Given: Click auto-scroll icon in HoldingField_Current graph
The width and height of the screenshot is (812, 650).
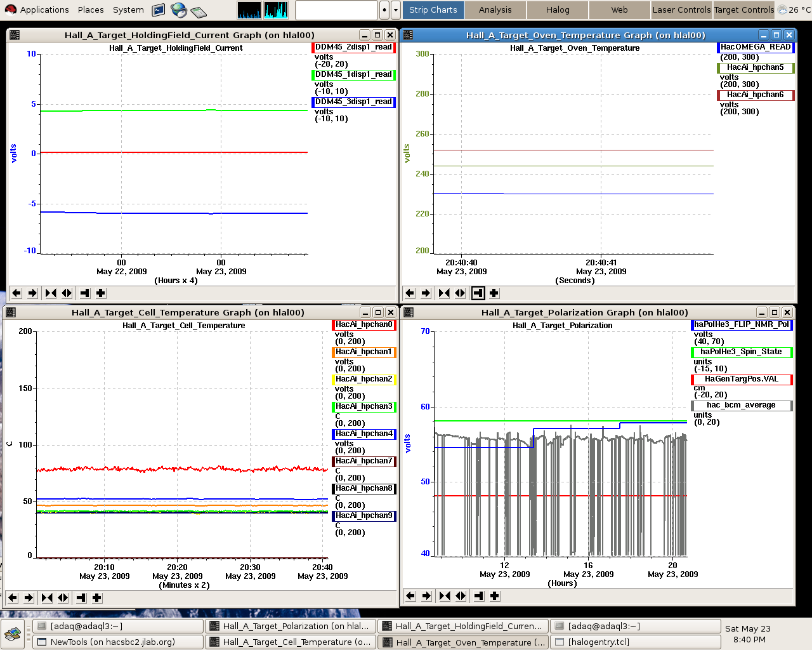Looking at the screenshot, I should 84,293.
